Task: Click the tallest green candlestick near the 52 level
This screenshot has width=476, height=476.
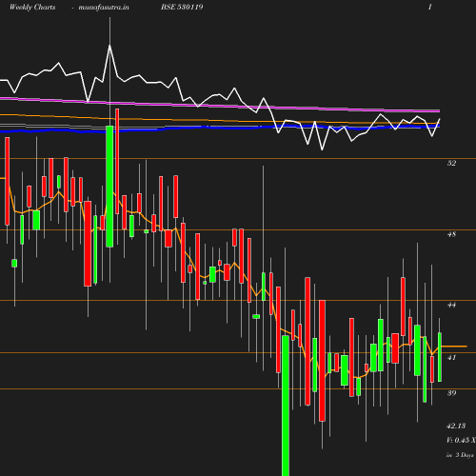Action: (x=109, y=187)
